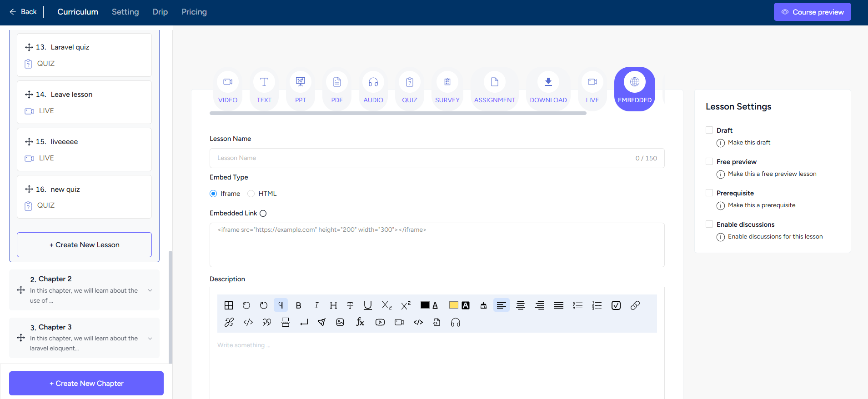The image size is (868, 399).
Task: Center align the description text
Action: pyautogui.click(x=521, y=305)
